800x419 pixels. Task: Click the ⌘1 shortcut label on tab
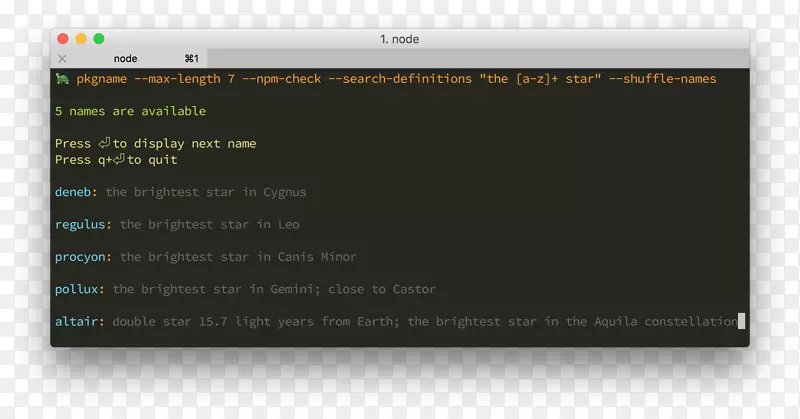[x=192, y=59]
